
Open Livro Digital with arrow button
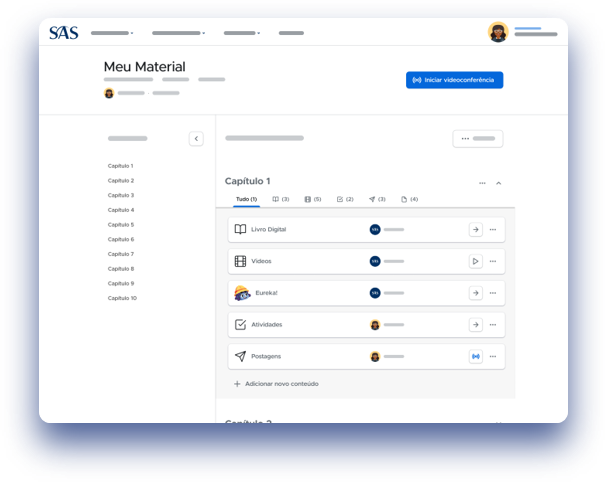pos(475,230)
